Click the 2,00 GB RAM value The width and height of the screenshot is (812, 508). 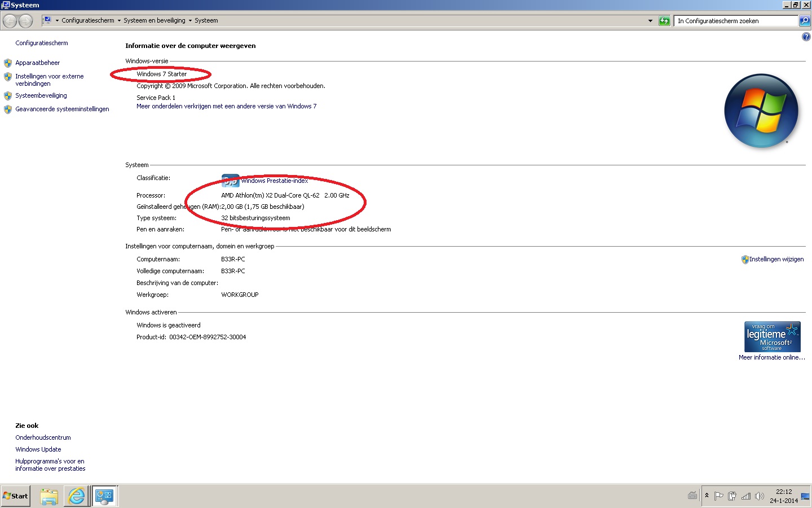click(263, 207)
